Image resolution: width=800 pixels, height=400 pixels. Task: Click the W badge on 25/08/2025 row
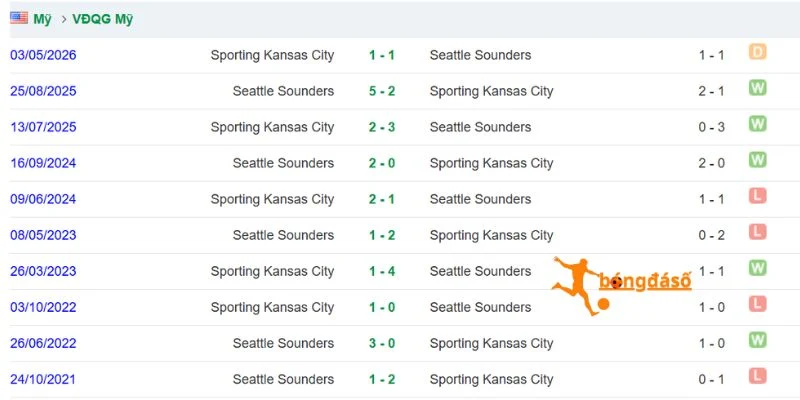click(x=758, y=88)
